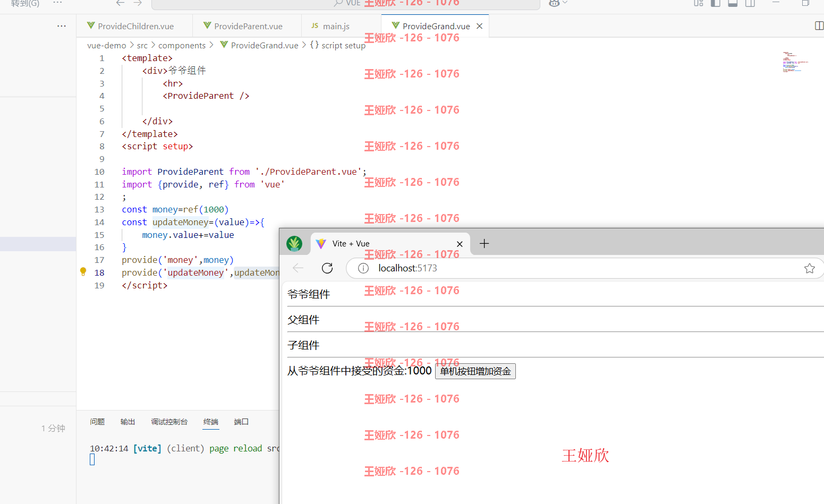The height and width of the screenshot is (504, 824).
Task: Open the 调试控制台 panel tab
Action: (x=169, y=422)
